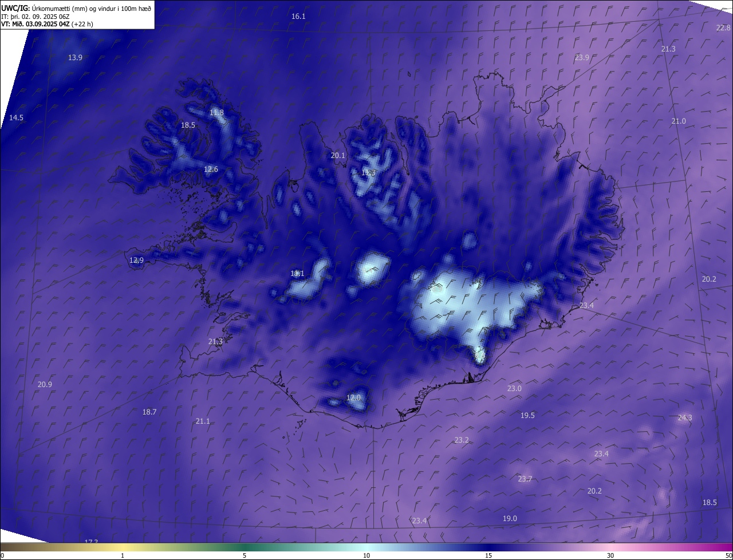The width and height of the screenshot is (733, 560).
Task: Click the 23.2 value label
Action: tap(462, 440)
